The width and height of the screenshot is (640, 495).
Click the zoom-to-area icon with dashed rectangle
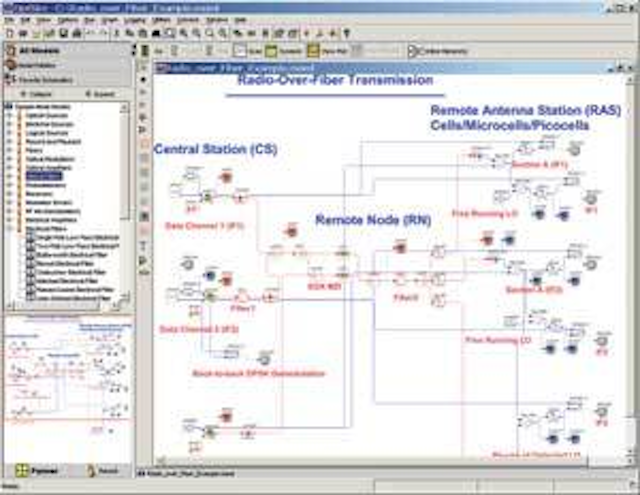tap(170, 33)
